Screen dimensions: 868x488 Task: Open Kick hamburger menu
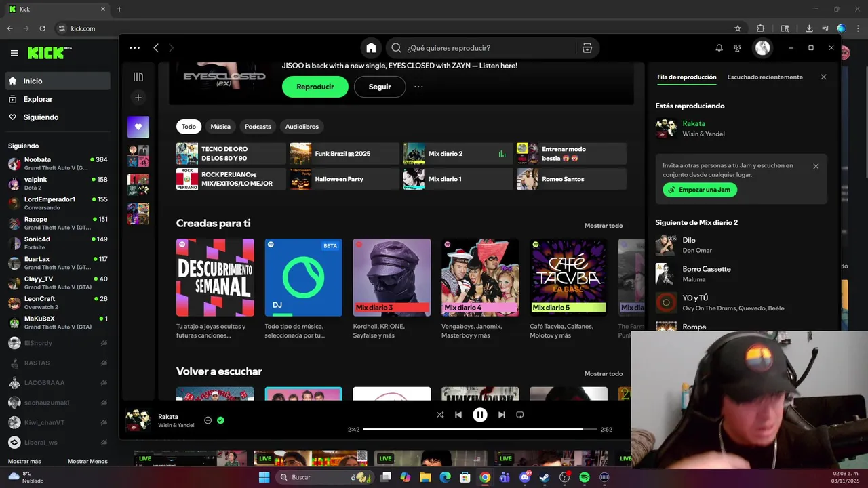14,53
